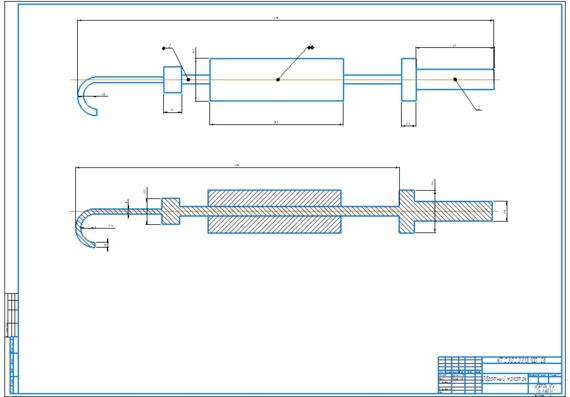Select the overall length dimension above the top view

tap(285, 20)
